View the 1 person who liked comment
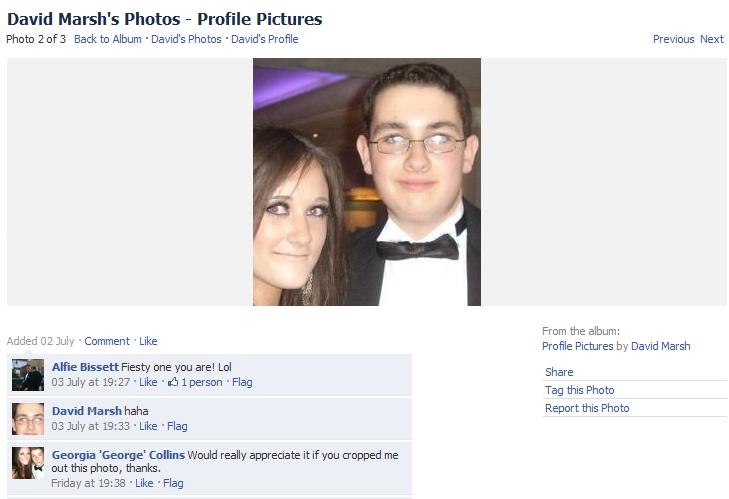This screenshot has width=729, height=499. tap(202, 382)
